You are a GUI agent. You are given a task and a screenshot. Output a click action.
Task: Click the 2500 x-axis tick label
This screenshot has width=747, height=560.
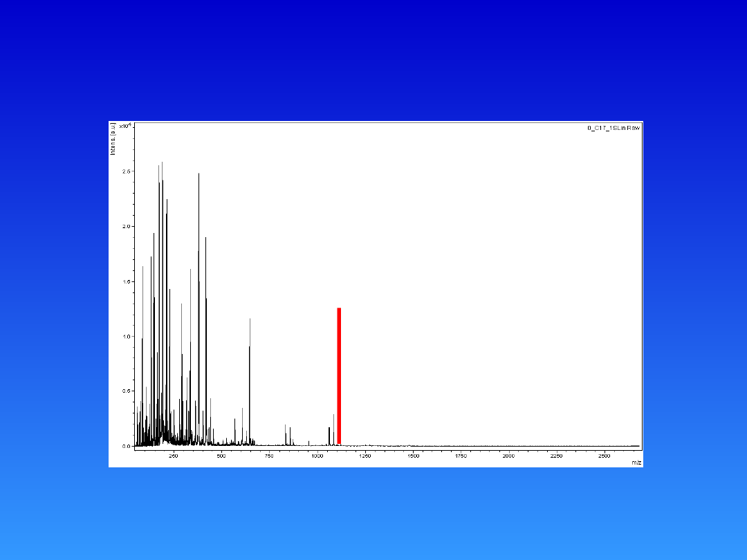pyautogui.click(x=604, y=456)
